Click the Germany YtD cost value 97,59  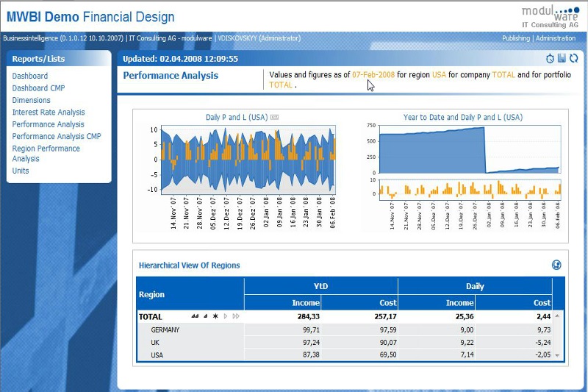click(x=388, y=329)
